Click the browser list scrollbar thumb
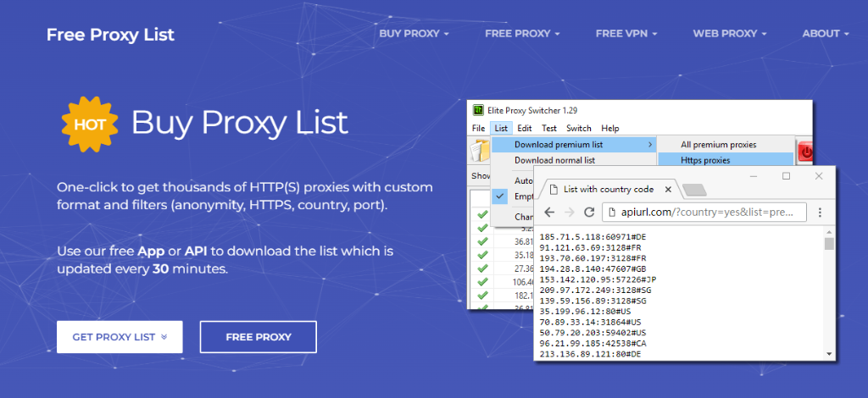This screenshot has height=398, width=868. click(x=829, y=244)
